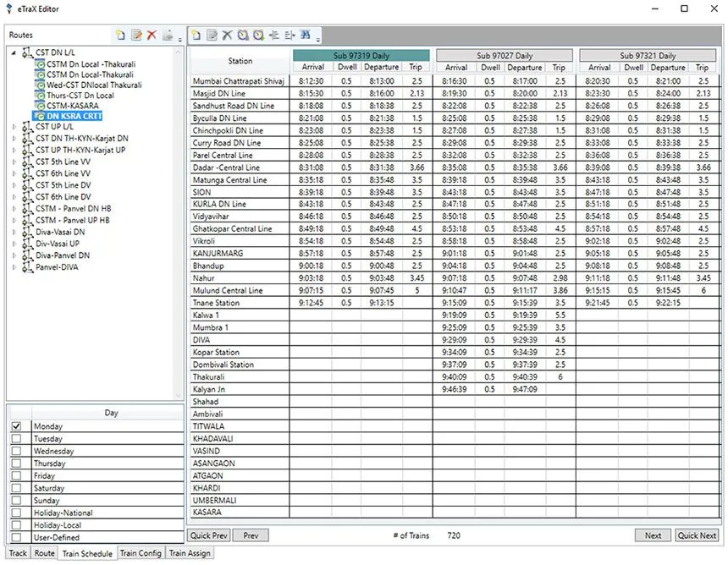Screen dimensions: 728x565
Task: Click the Prev button
Action: click(250, 535)
